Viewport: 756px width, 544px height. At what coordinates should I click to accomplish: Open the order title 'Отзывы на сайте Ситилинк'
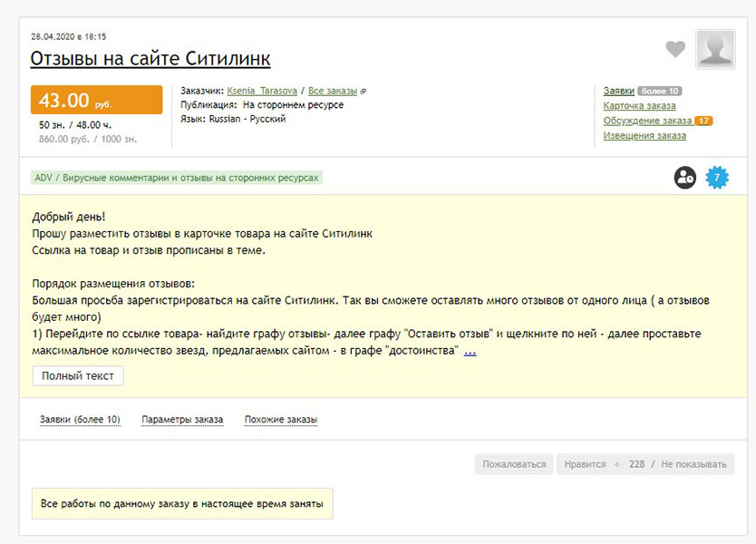[150, 59]
